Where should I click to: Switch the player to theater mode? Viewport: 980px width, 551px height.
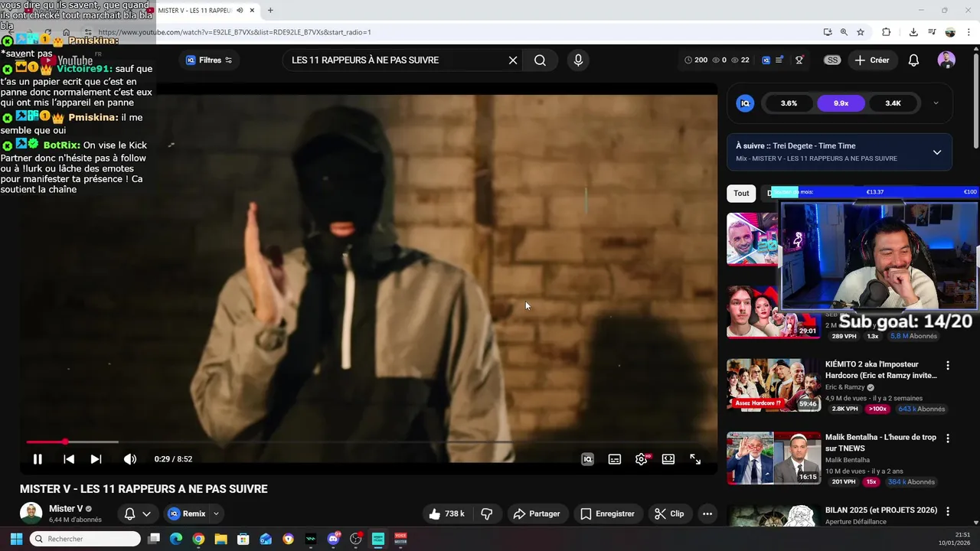tap(668, 459)
